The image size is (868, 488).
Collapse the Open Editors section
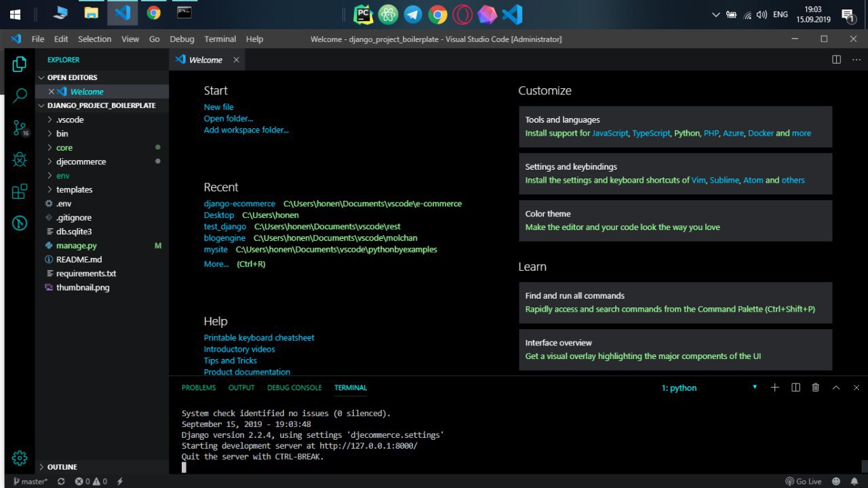102,77
